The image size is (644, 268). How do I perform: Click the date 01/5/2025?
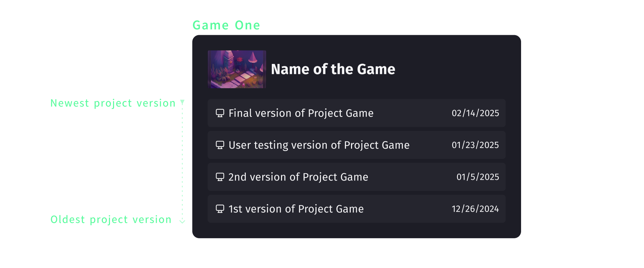tap(478, 177)
